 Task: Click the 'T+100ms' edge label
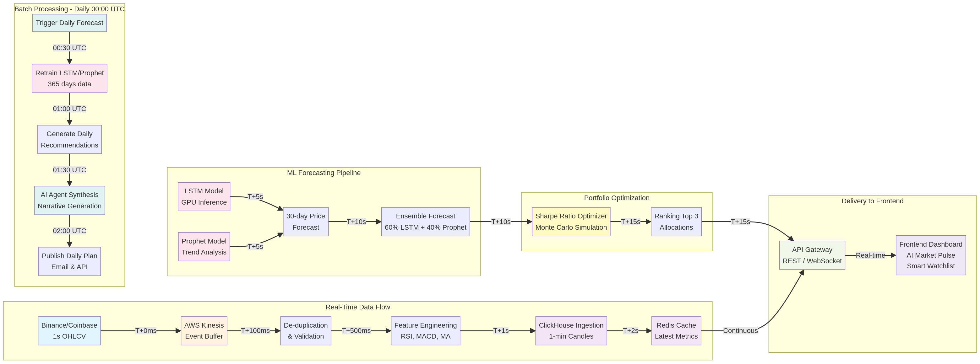pyautogui.click(x=255, y=330)
